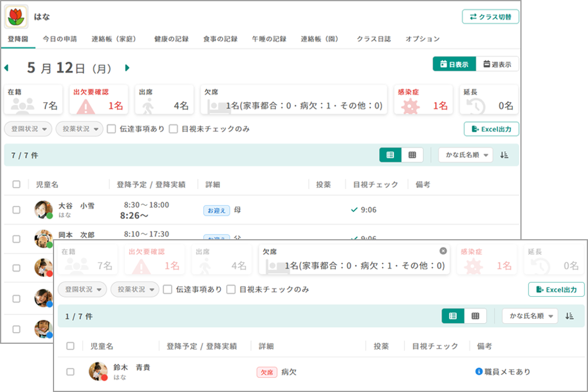Image resolution: width=588 pixels, height=392 pixels.
Task: Open the 投薬状況 dropdown in top panel
Action: [x=79, y=129]
